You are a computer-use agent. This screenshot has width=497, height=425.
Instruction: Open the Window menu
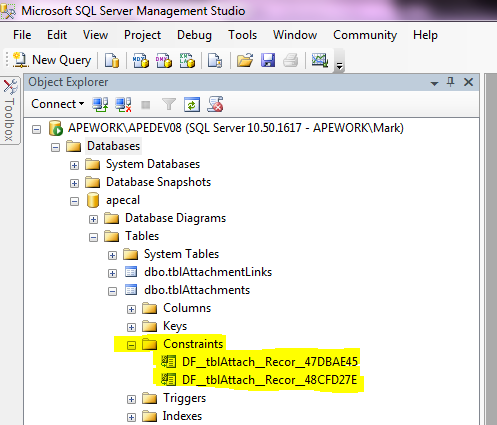(x=295, y=35)
